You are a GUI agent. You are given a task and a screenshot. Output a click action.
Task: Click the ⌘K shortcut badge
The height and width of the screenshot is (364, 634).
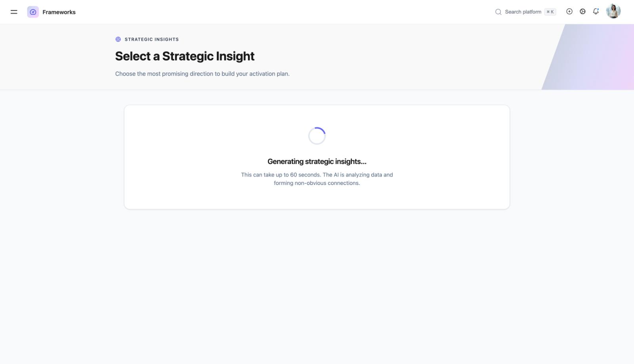(550, 12)
